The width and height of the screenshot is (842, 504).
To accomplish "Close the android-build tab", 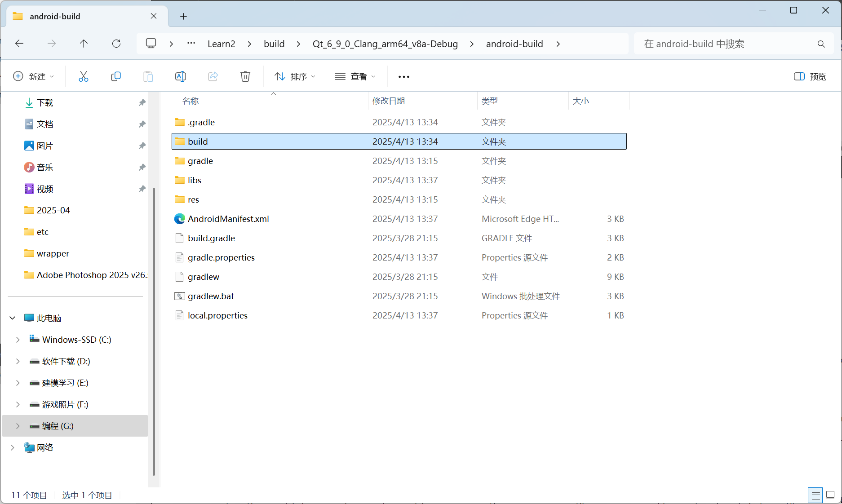I will [x=154, y=16].
